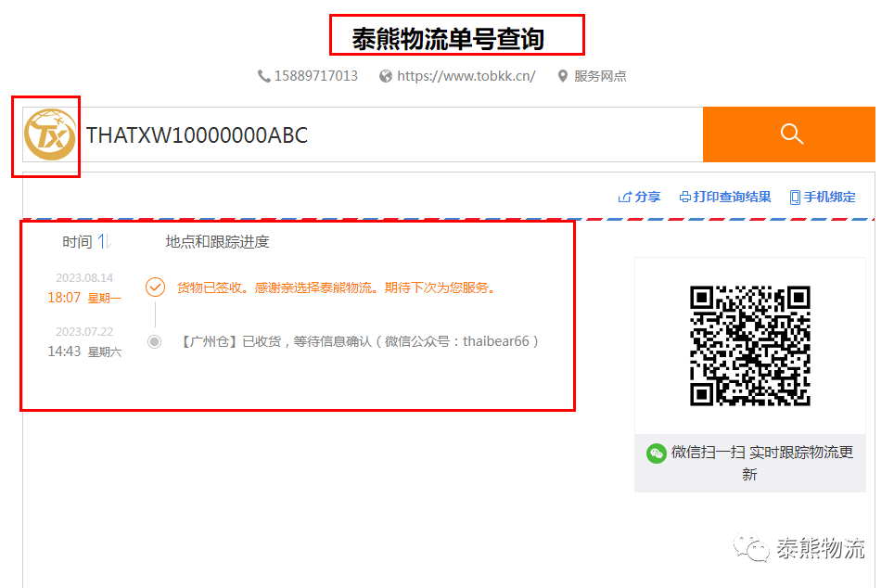Click the orange search magnifier button
Viewport: 894px width, 588px height.
(788, 134)
